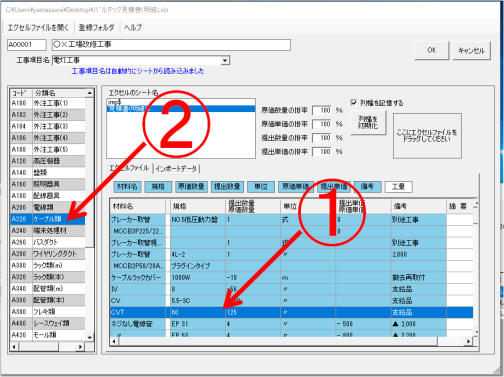Click the 工量 column assign button
The height and width of the screenshot is (377, 504).
tap(398, 187)
